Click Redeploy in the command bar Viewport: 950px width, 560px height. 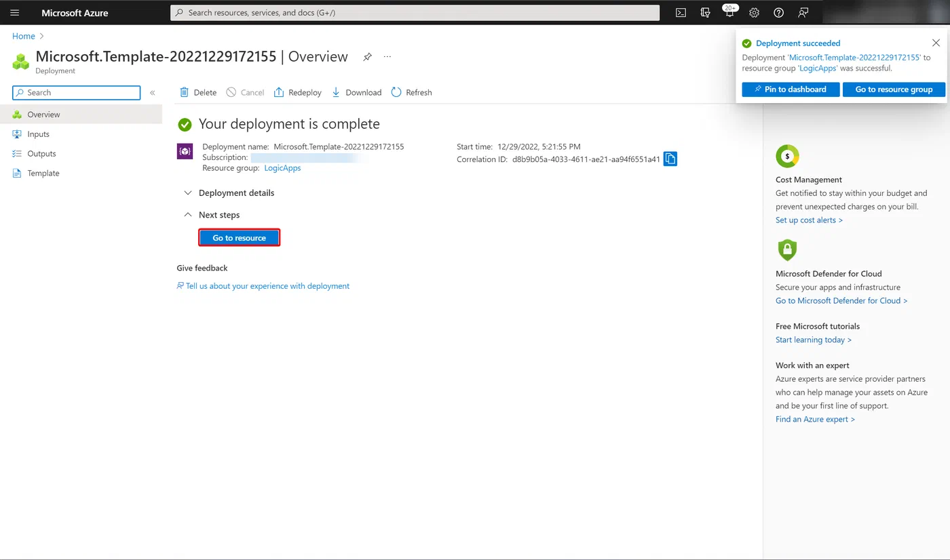[297, 92]
